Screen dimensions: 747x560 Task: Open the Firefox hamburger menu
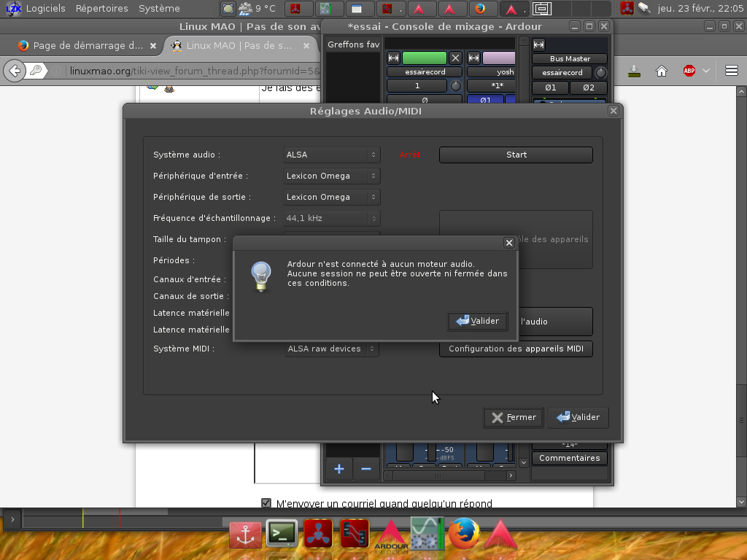(x=732, y=71)
